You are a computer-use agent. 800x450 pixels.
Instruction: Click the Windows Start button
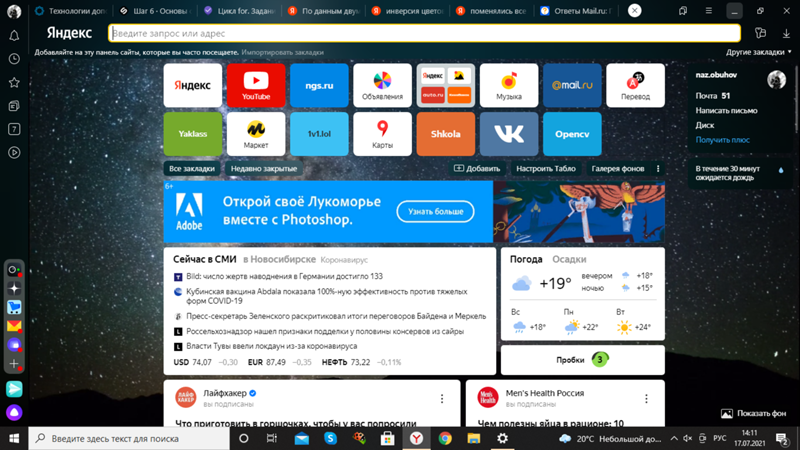14,438
